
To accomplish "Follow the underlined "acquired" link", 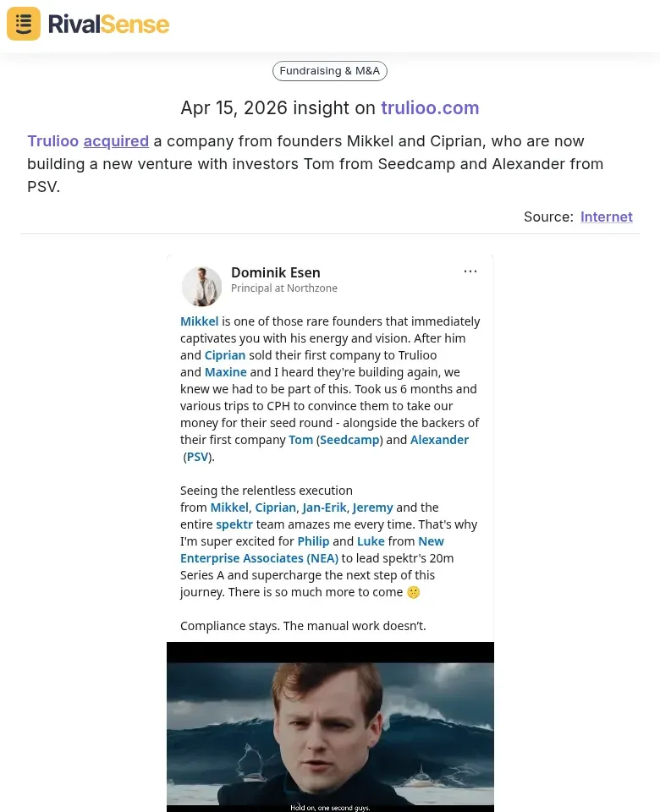I will tap(116, 141).
